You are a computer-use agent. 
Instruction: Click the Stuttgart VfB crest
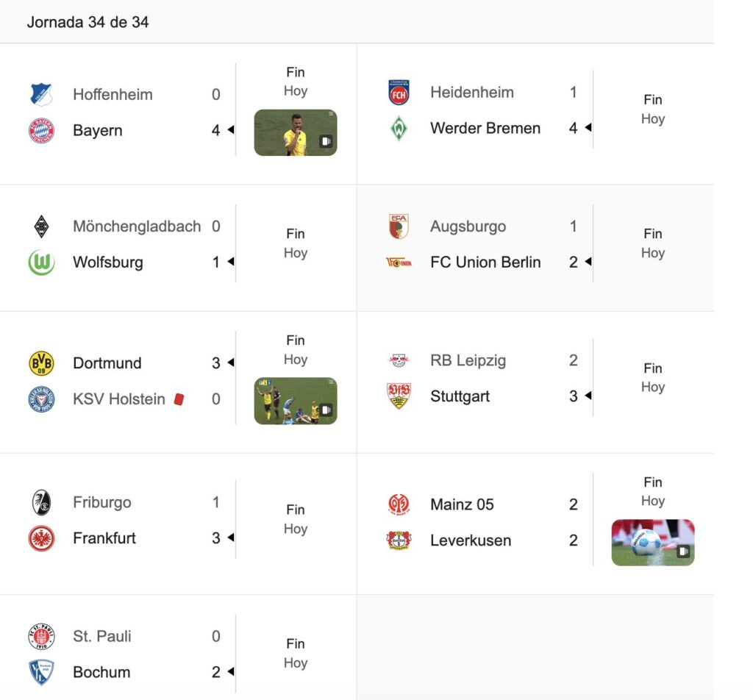pyautogui.click(x=399, y=396)
